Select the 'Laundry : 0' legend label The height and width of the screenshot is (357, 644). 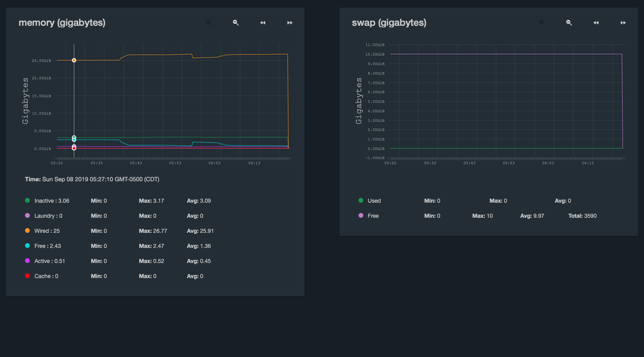coord(48,216)
